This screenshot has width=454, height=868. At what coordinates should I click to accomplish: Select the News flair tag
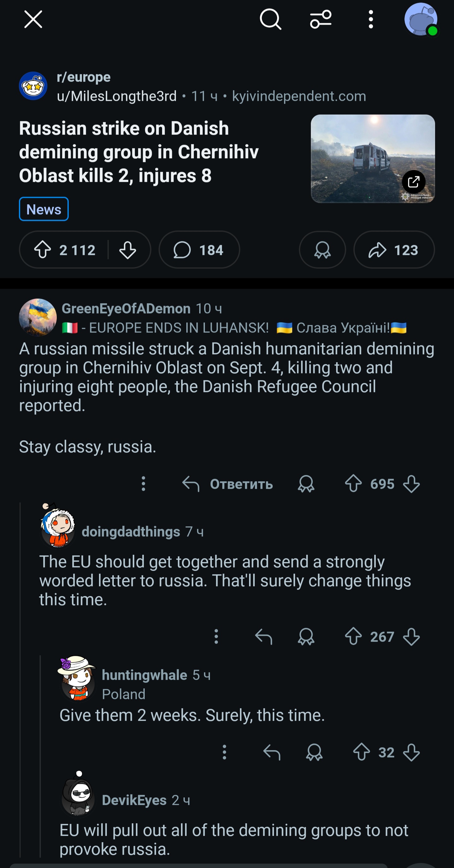(44, 209)
